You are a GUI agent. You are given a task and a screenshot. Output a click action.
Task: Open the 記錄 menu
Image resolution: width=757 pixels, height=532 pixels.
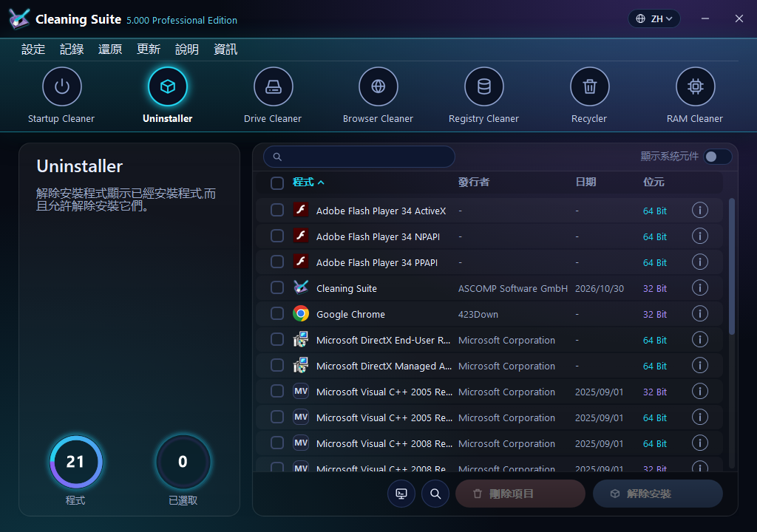[x=72, y=50]
